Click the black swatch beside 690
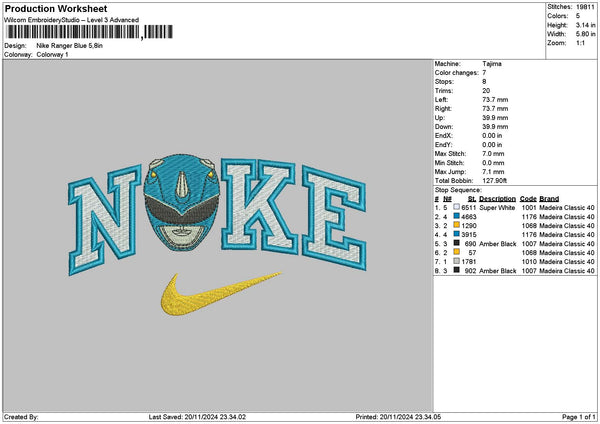 coord(457,243)
